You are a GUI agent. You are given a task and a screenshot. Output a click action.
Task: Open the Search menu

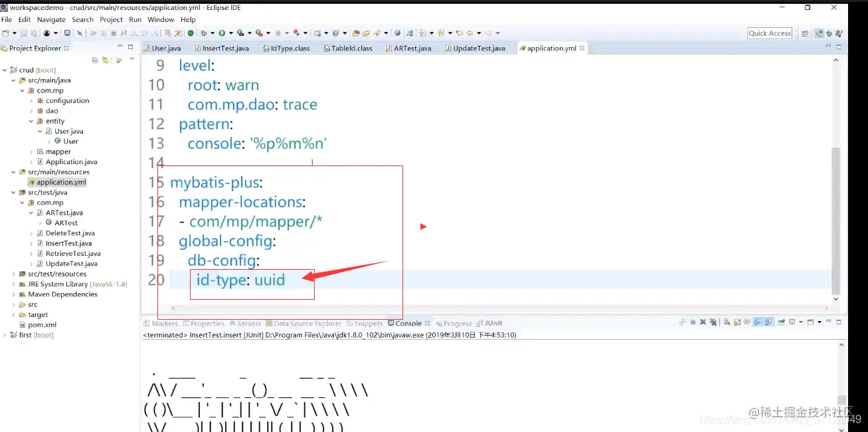(x=82, y=19)
